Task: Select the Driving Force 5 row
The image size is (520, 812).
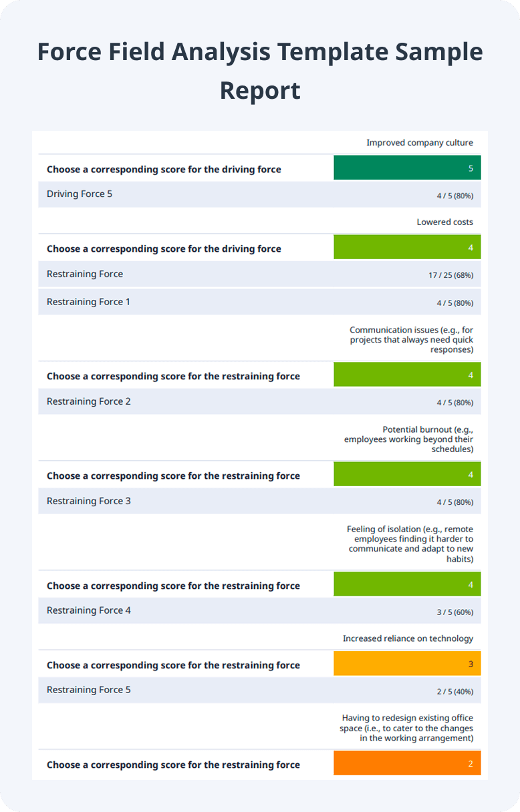Action: pos(259,194)
